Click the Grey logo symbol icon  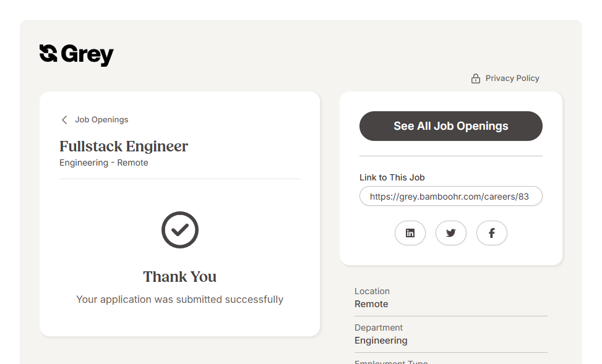point(48,54)
